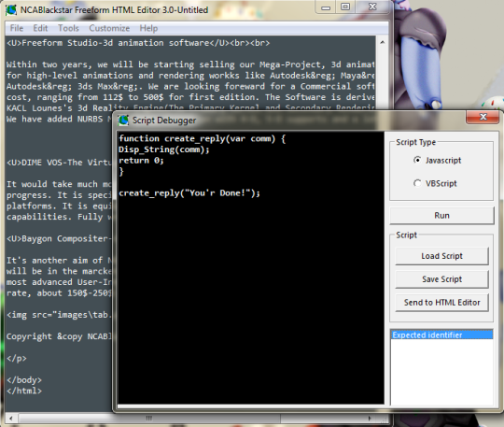Click the '<U>DIME VOS-The' line in editor
Viewport: 504px width, 427px height.
coord(59,163)
